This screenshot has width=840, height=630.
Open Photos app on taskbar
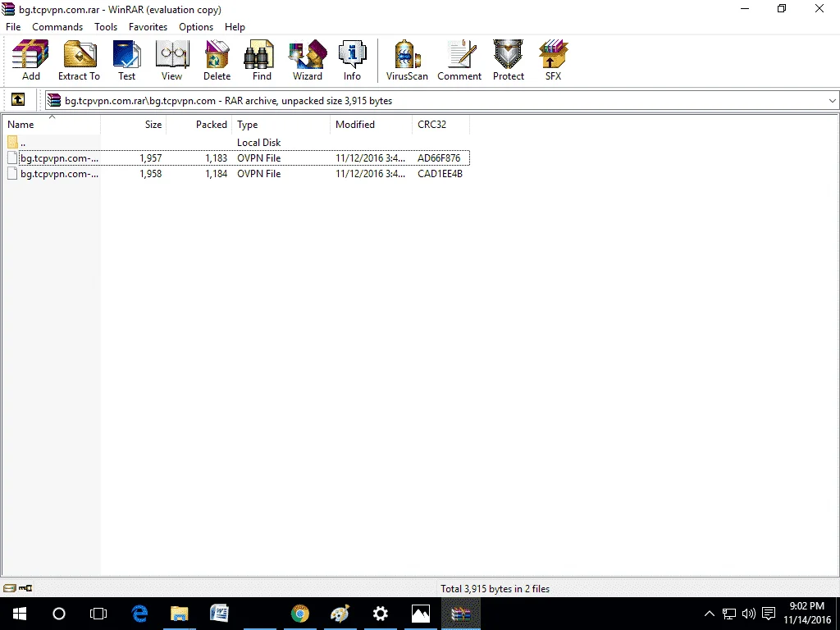click(421, 614)
